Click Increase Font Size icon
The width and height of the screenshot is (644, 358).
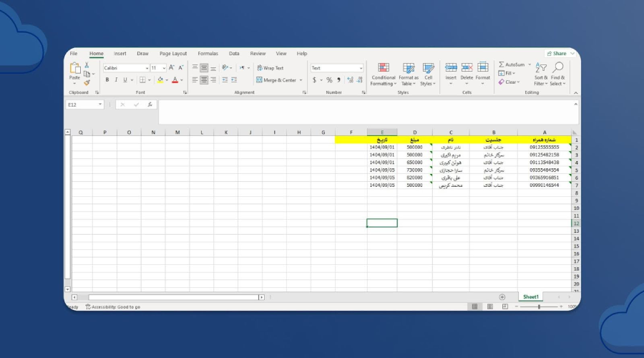(172, 68)
